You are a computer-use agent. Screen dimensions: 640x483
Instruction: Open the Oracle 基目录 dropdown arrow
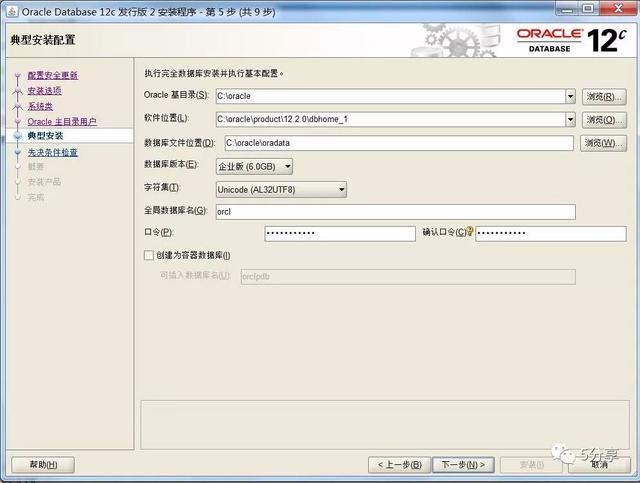coord(570,96)
